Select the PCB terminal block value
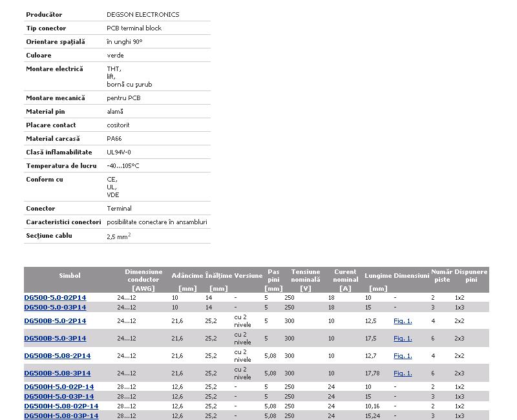This screenshot has width=517, height=420. 134,28
